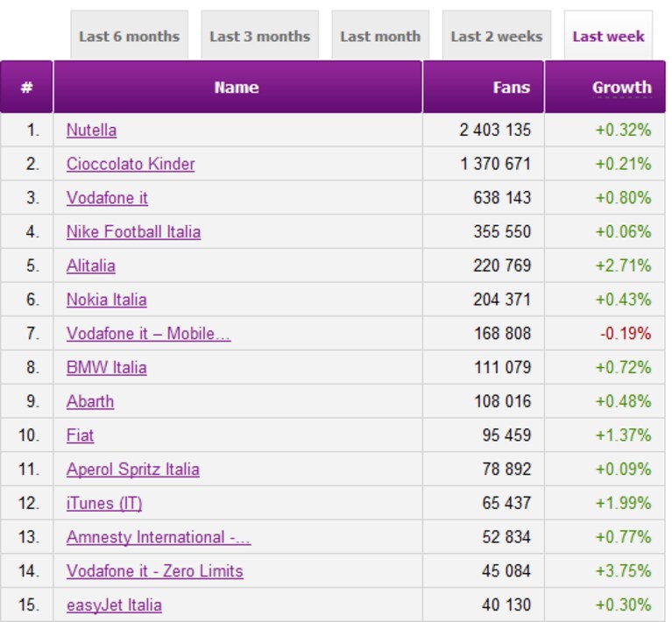Open the Nokia Italia link

pyautogui.click(x=106, y=300)
